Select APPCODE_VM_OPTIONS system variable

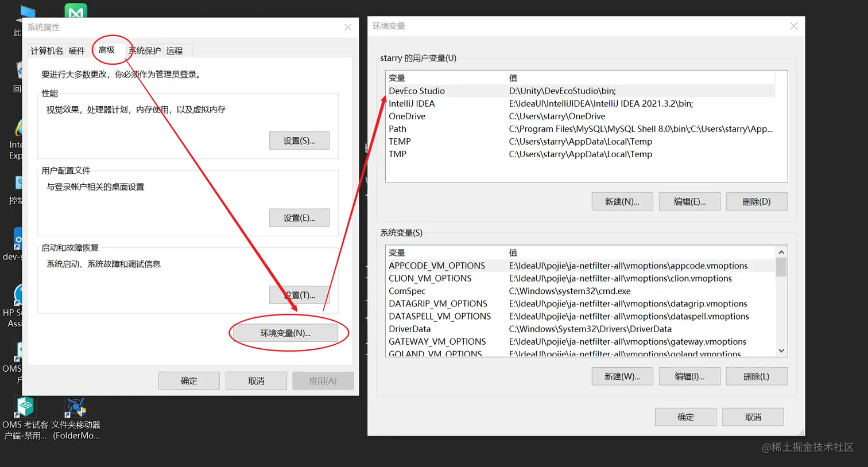click(x=580, y=266)
